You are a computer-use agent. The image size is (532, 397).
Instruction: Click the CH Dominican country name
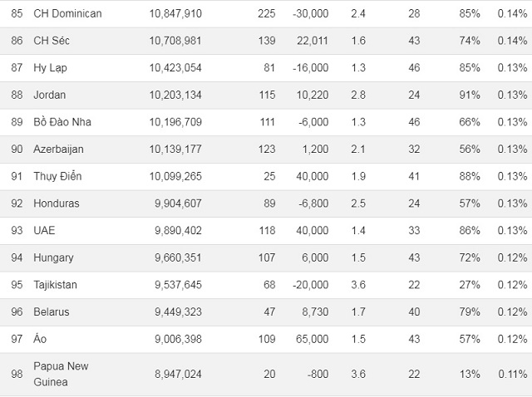pyautogui.click(x=67, y=13)
